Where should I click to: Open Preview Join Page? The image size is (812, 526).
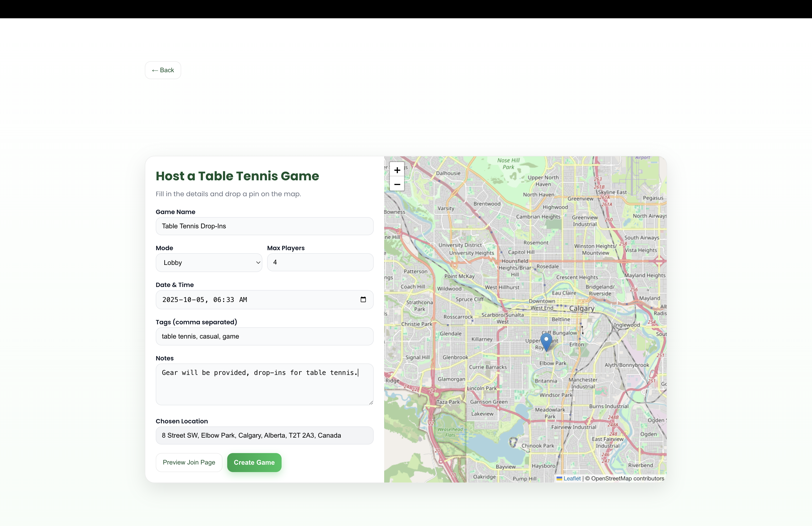point(189,462)
